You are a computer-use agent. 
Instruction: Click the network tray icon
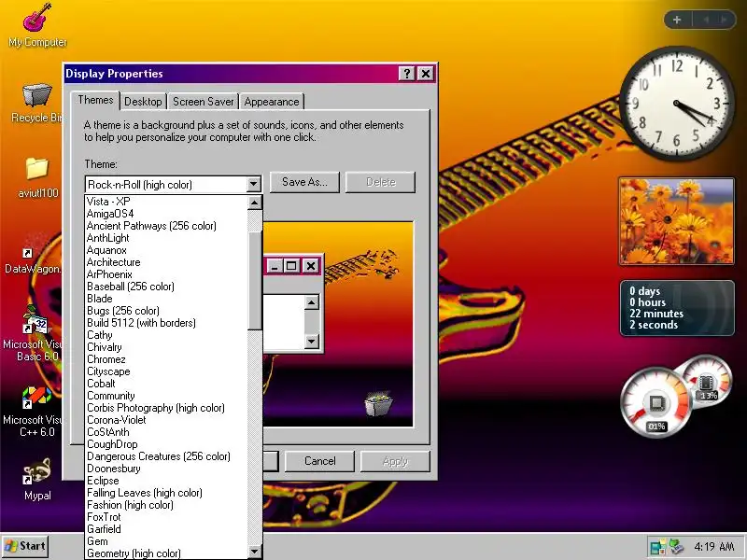(x=658, y=546)
